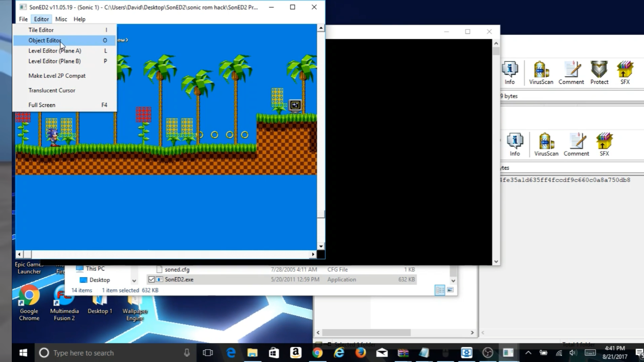
Task: Click the upper Comment icon
Action: tap(571, 73)
